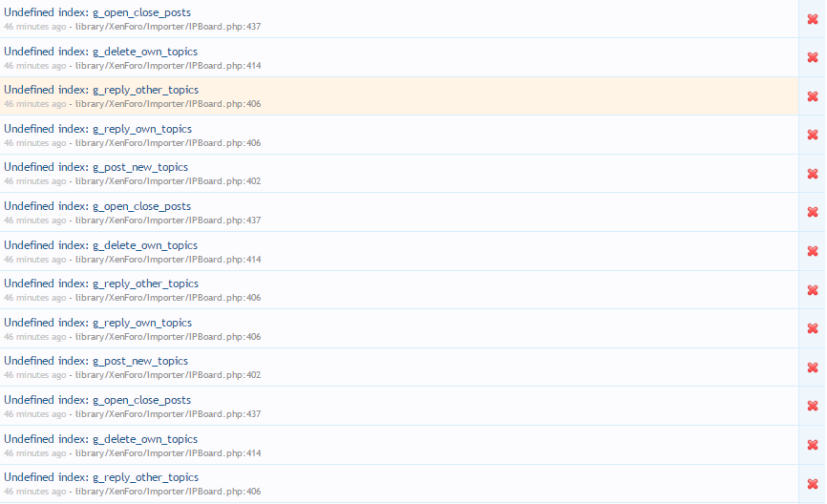Viewport: 827px width, 504px height.
Task: Delete the topmost g_open_close_posts error entry
Action: coord(813,19)
